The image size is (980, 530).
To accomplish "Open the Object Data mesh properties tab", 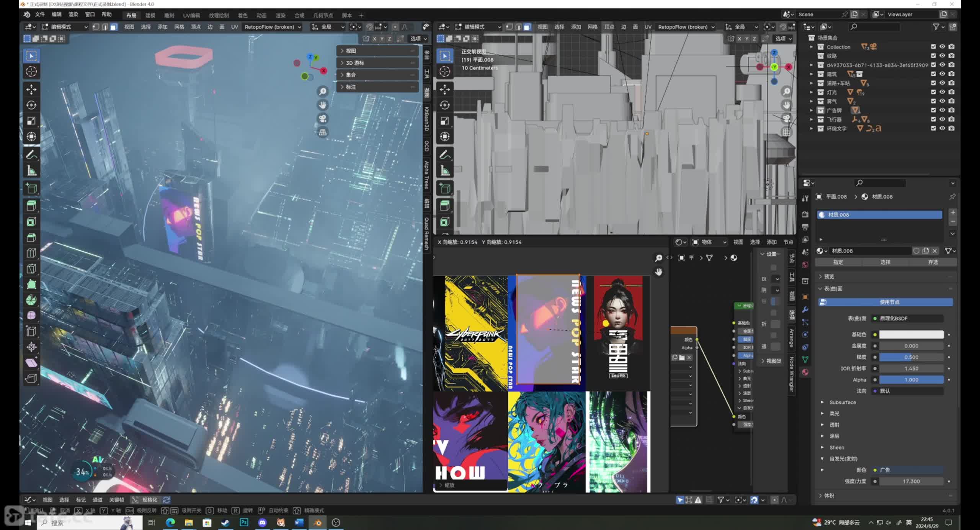I will point(805,359).
